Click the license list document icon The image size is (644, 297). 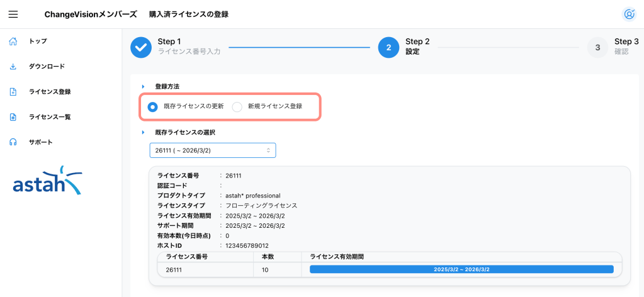(x=13, y=117)
